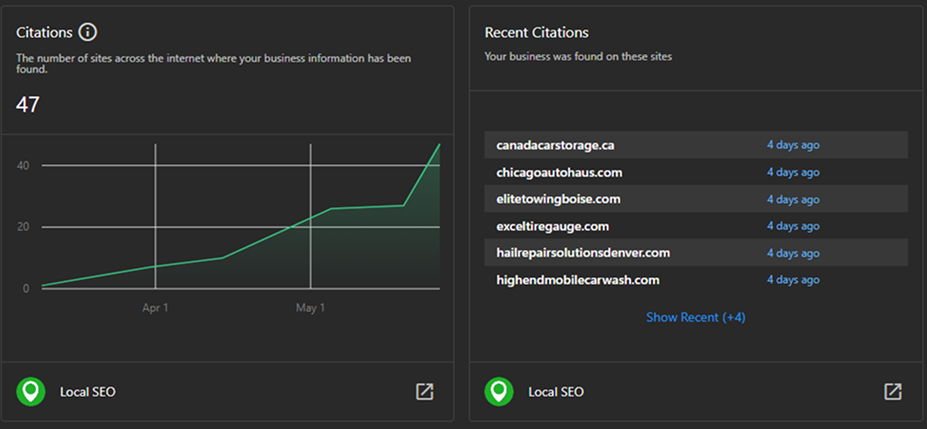
Task: Expand the list with Show Recent (+4)
Action: point(695,317)
